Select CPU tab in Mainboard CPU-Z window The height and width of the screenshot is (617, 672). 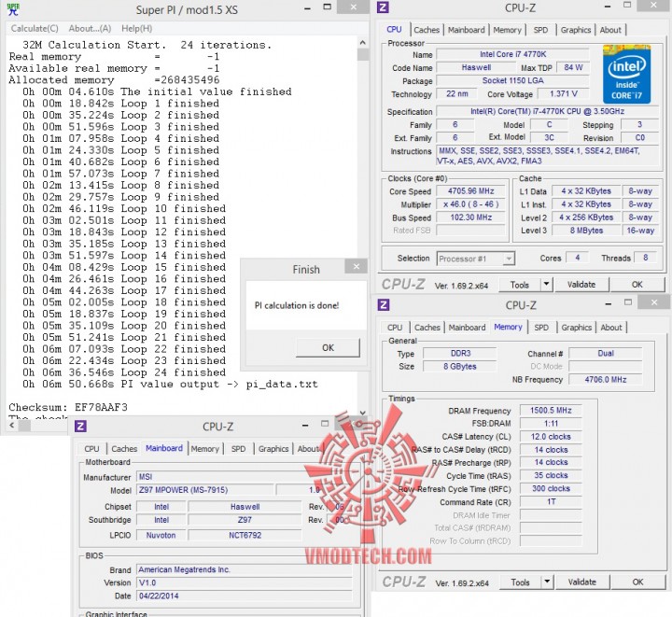[91, 449]
